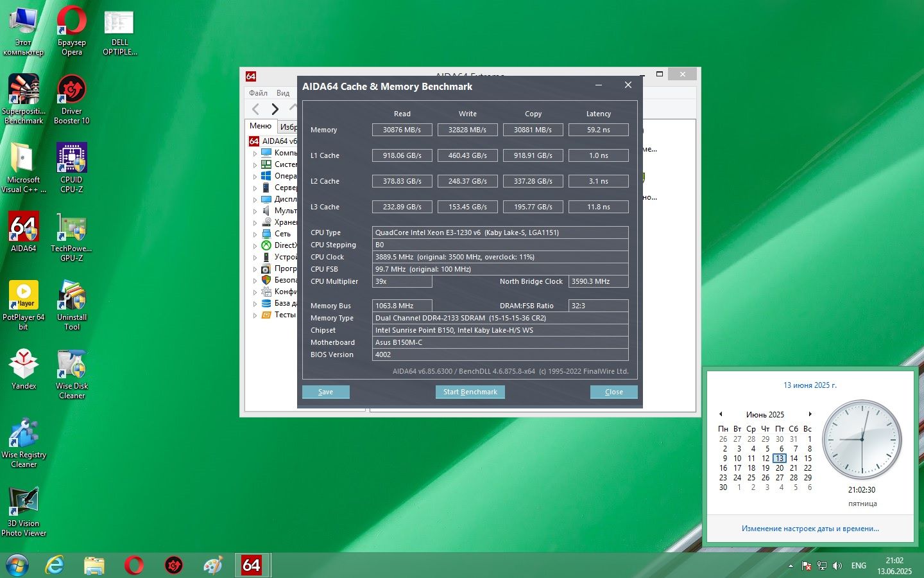924x578 pixels.
Task: Select the Wise Registry Cleaner icon
Action: (24, 442)
